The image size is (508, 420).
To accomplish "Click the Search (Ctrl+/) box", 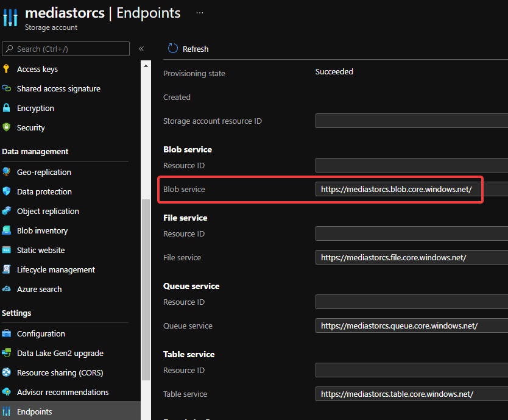I will click(66, 49).
